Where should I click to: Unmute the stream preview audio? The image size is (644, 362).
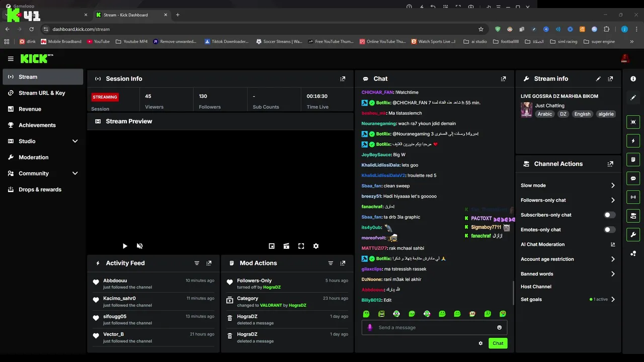tap(140, 246)
